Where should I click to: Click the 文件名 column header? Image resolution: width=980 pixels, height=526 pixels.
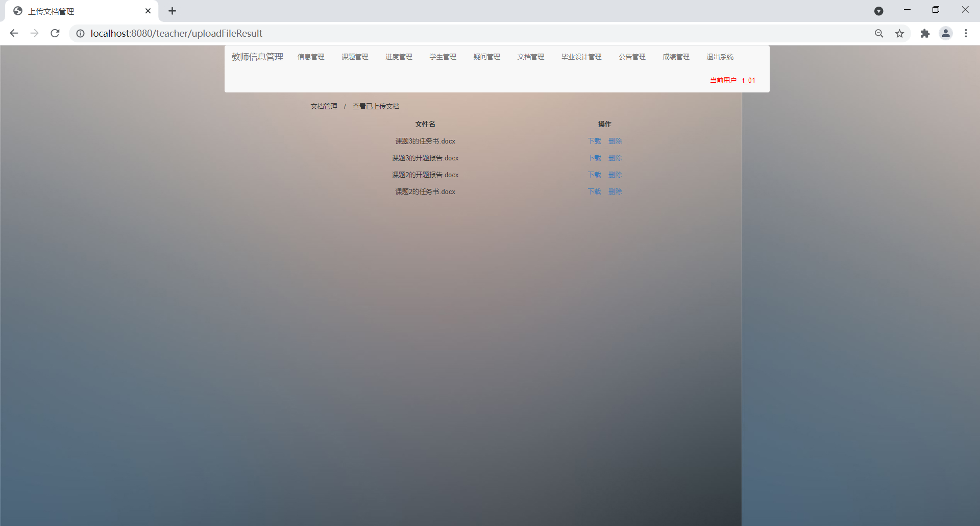point(425,124)
